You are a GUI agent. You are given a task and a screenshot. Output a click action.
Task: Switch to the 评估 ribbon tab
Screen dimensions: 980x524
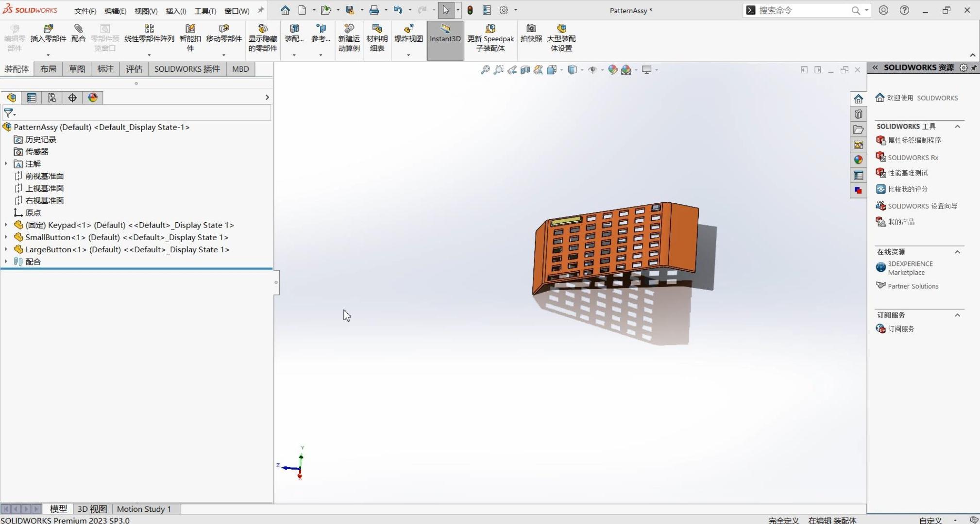click(134, 69)
